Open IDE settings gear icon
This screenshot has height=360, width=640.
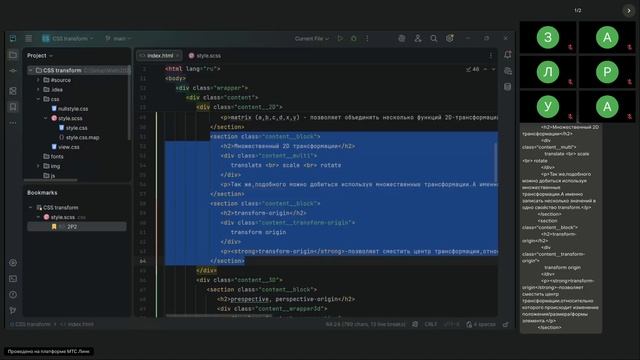click(450, 38)
